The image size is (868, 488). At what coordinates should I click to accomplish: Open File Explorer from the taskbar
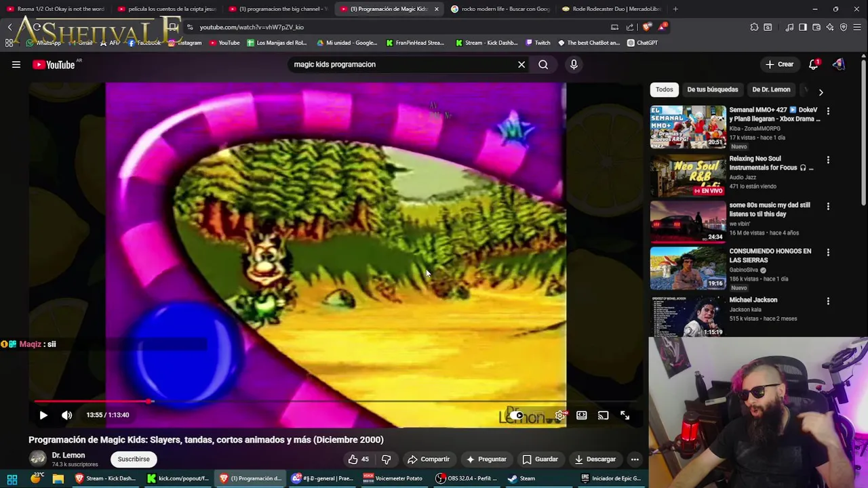click(x=58, y=479)
